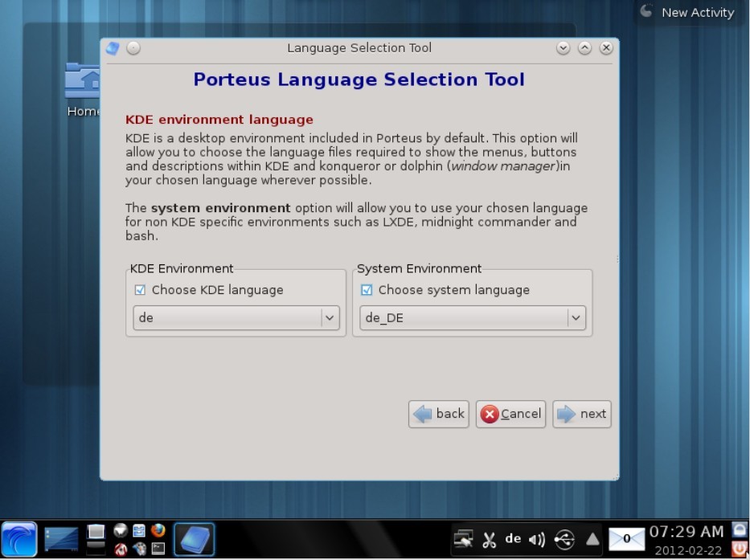Screen dimensions: 750x560
Task: Click the date text 2012-02-22
Action: point(688,550)
